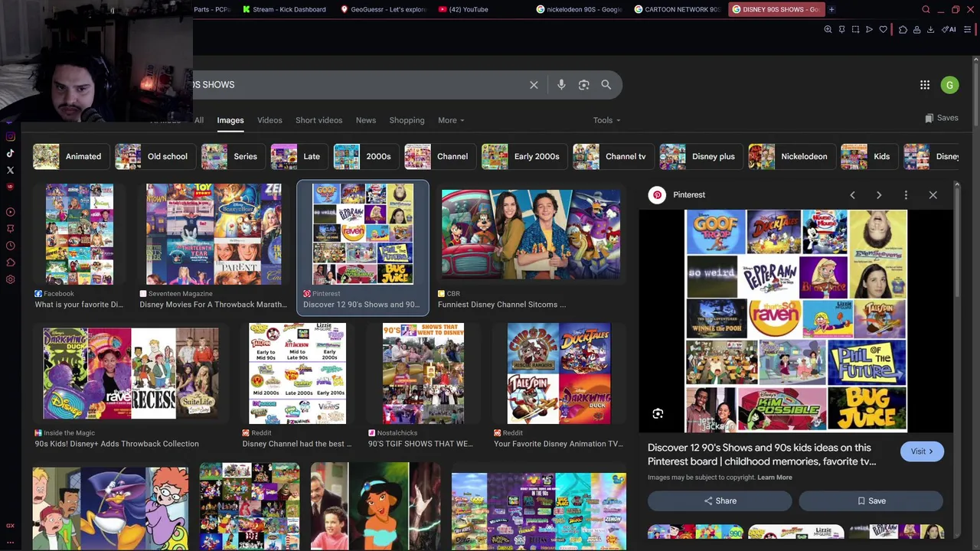Open Instagram in the browser sidebar
The width and height of the screenshot is (980, 551).
pyautogui.click(x=10, y=136)
